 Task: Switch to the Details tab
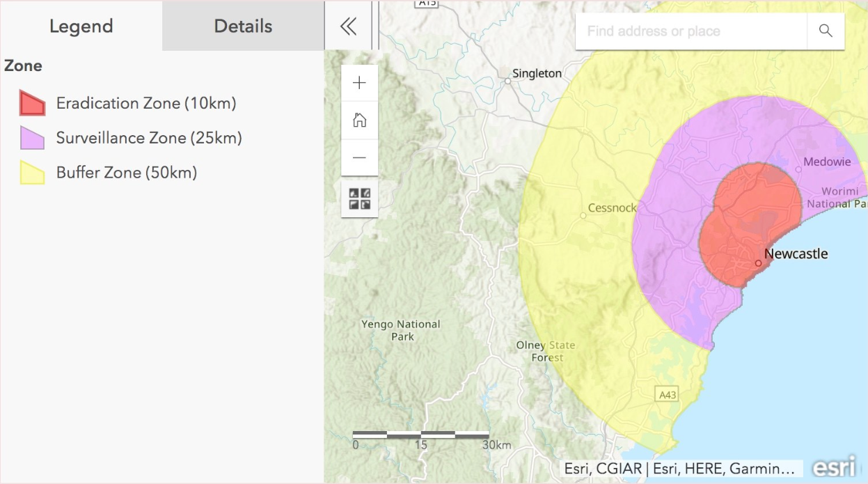(x=243, y=26)
